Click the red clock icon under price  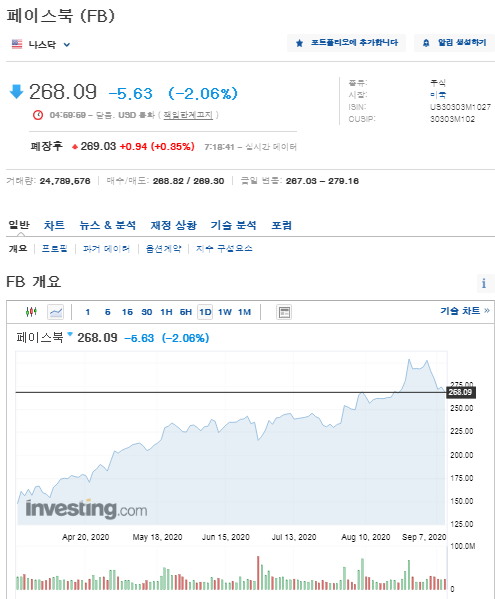pyautogui.click(x=38, y=115)
